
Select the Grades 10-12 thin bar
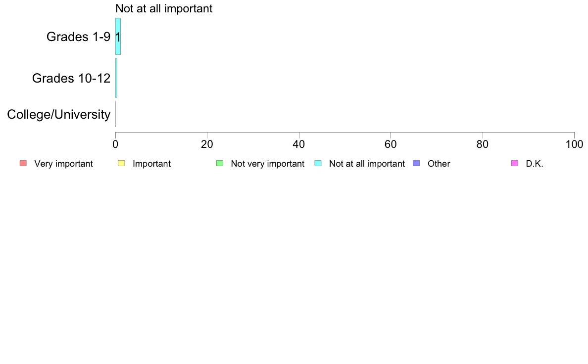point(116,78)
